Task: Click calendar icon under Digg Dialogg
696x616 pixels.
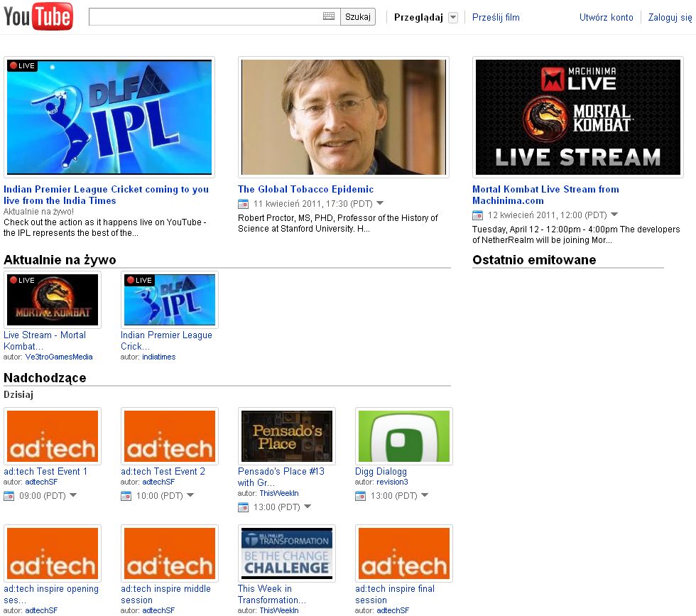Action: tap(361, 496)
